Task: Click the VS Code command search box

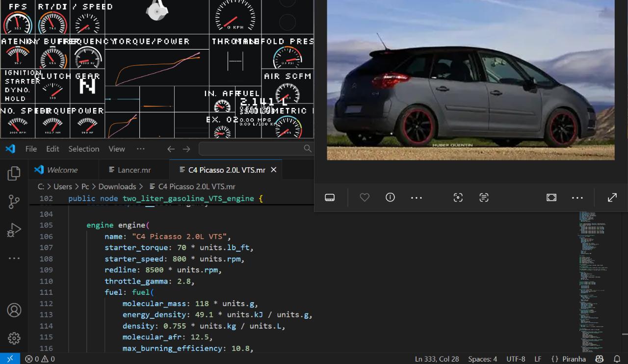Action: (x=255, y=149)
